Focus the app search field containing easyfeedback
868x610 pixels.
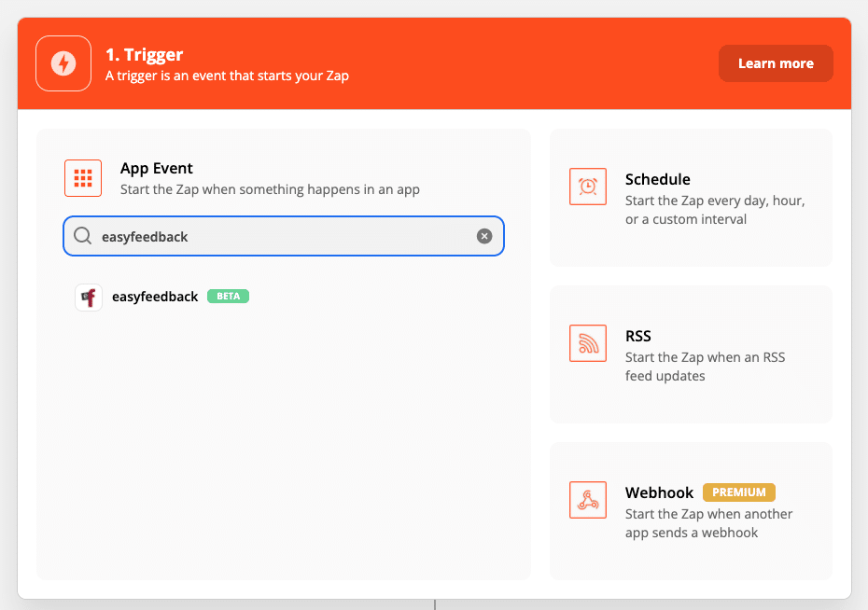[284, 236]
